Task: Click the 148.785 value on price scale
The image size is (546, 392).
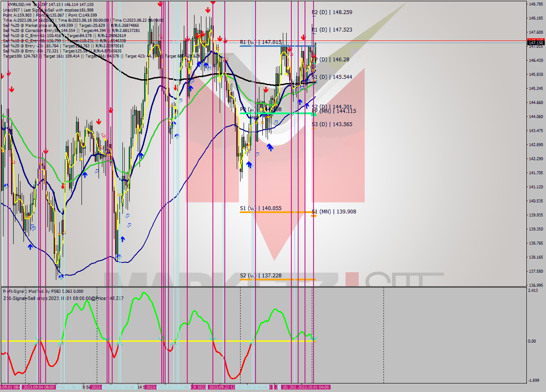Action: pyautogui.click(x=535, y=4)
